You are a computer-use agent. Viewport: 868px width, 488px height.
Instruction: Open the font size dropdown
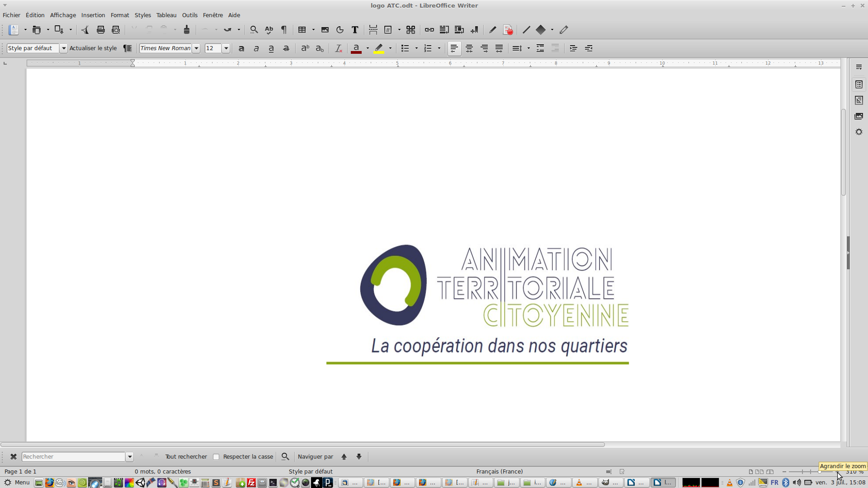pyautogui.click(x=226, y=48)
